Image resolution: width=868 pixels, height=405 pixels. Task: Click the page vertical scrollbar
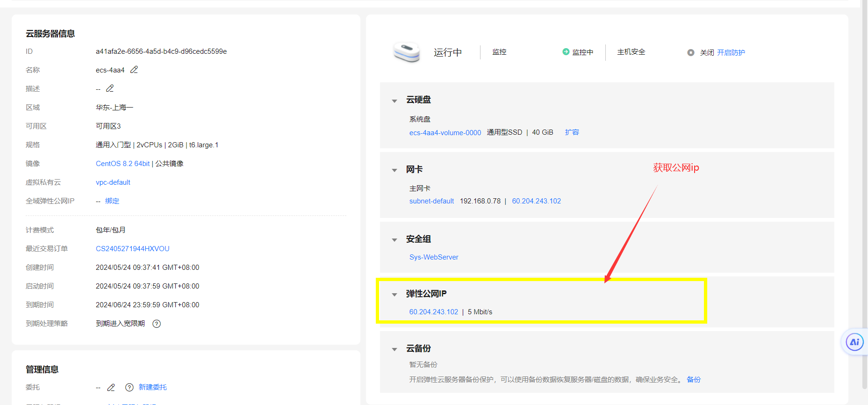(x=865, y=194)
